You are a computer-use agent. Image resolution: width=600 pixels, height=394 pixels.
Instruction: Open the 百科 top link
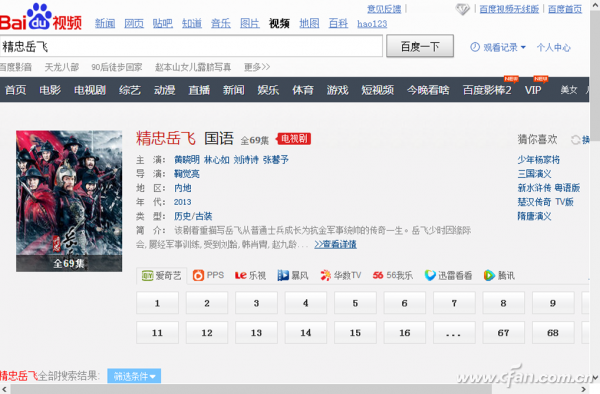tap(338, 24)
